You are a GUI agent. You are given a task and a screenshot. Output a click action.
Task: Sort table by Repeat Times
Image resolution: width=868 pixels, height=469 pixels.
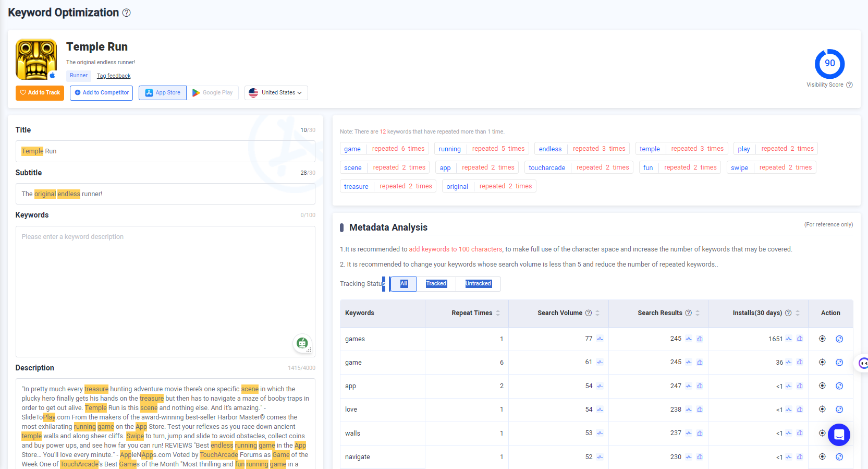point(498,313)
